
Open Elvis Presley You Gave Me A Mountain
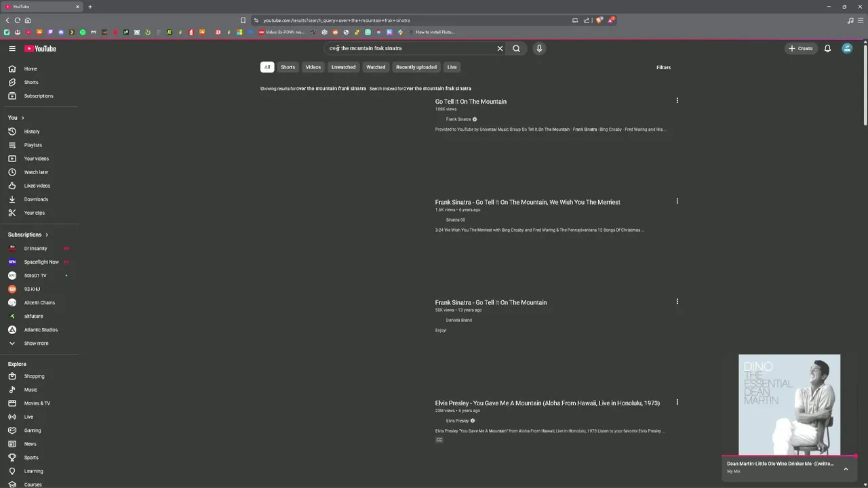click(x=547, y=403)
